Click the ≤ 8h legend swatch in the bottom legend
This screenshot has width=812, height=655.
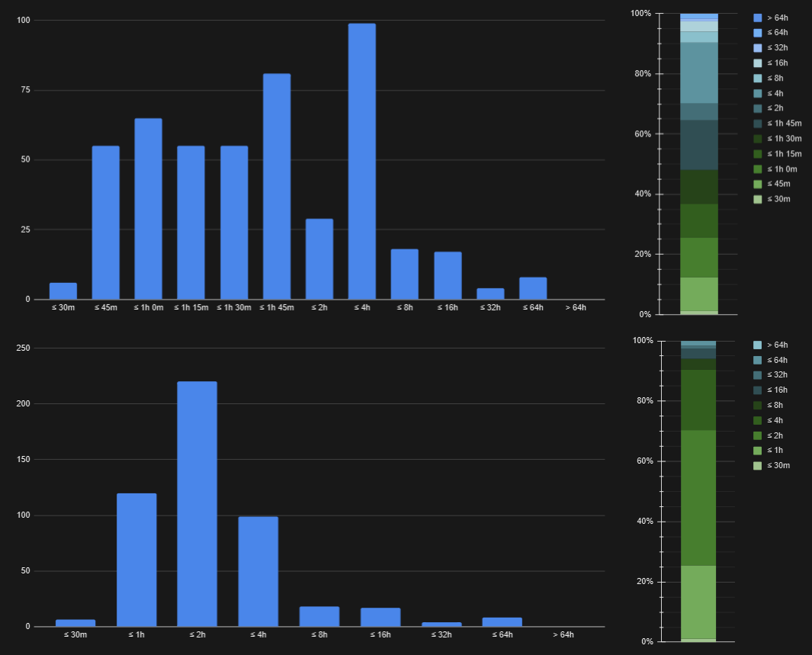pos(758,406)
